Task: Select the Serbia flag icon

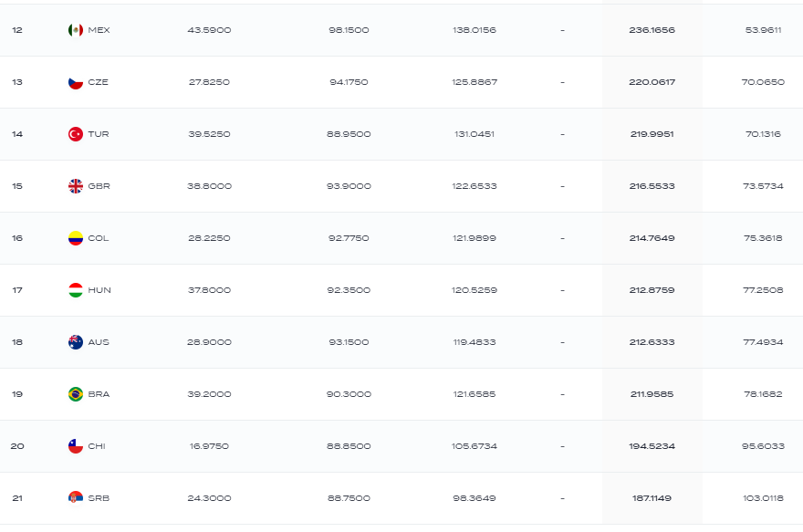Action: [75, 498]
